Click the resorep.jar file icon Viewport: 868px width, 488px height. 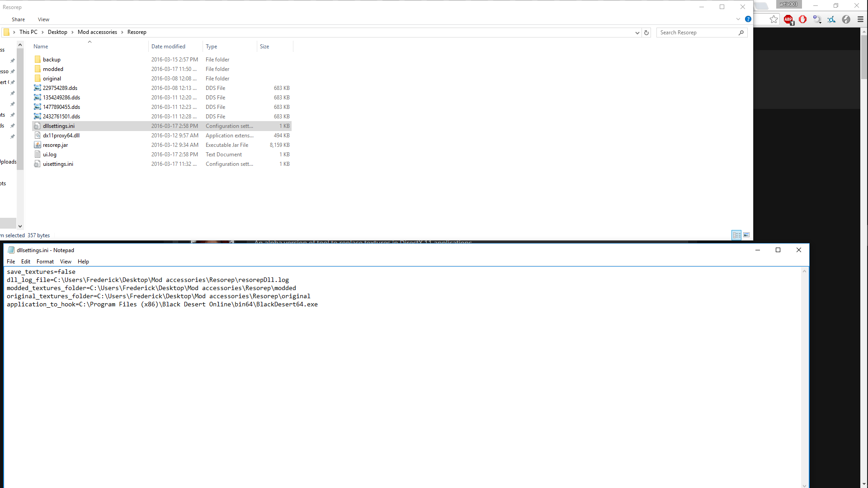pos(38,145)
